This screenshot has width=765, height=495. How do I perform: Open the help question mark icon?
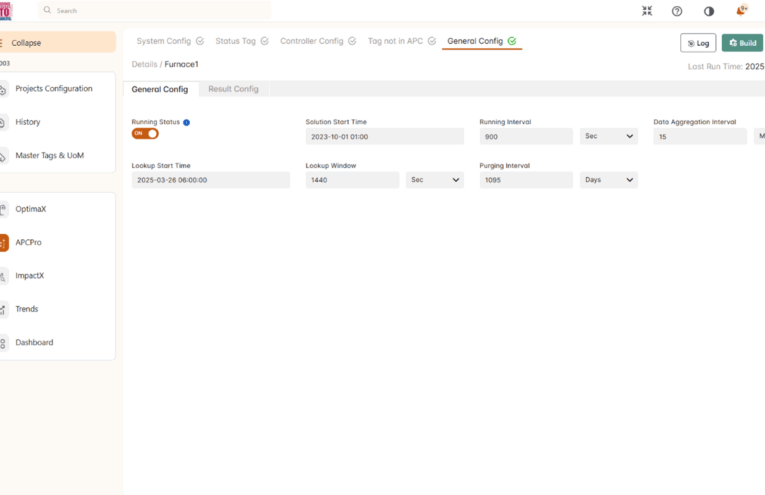(677, 11)
